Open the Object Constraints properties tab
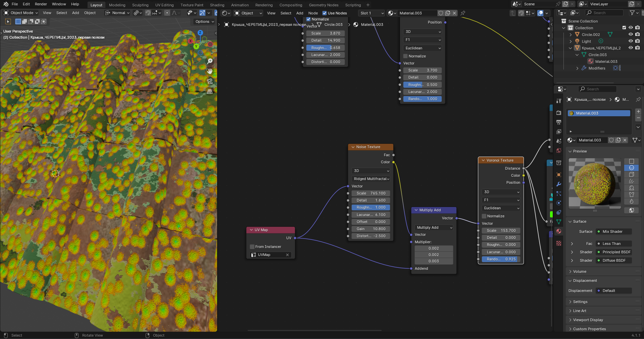The image size is (644, 339). pyautogui.click(x=559, y=212)
